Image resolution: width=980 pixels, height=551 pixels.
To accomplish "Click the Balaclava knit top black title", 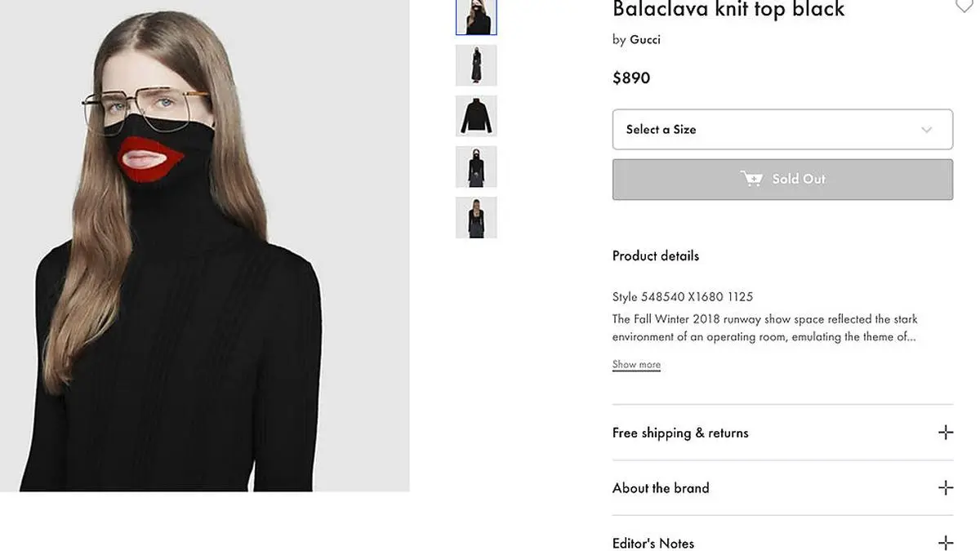I will [728, 10].
